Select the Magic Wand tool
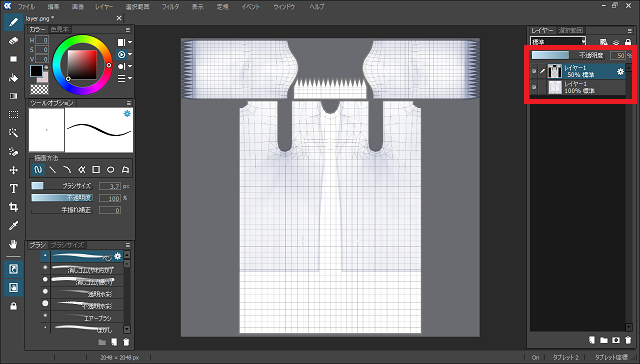 (x=13, y=133)
